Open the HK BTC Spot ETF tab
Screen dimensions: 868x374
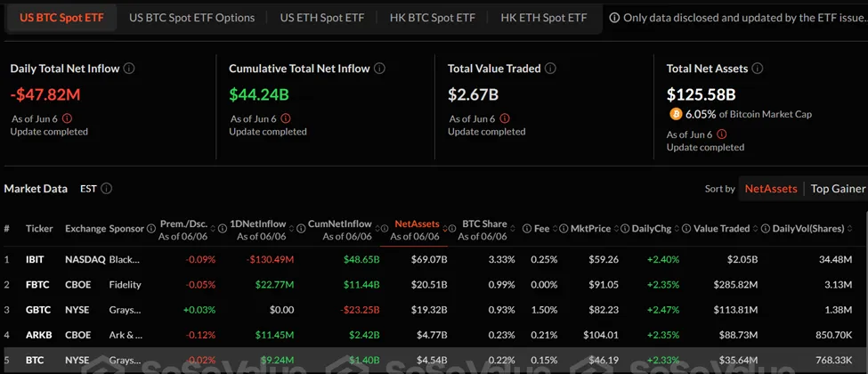[432, 18]
